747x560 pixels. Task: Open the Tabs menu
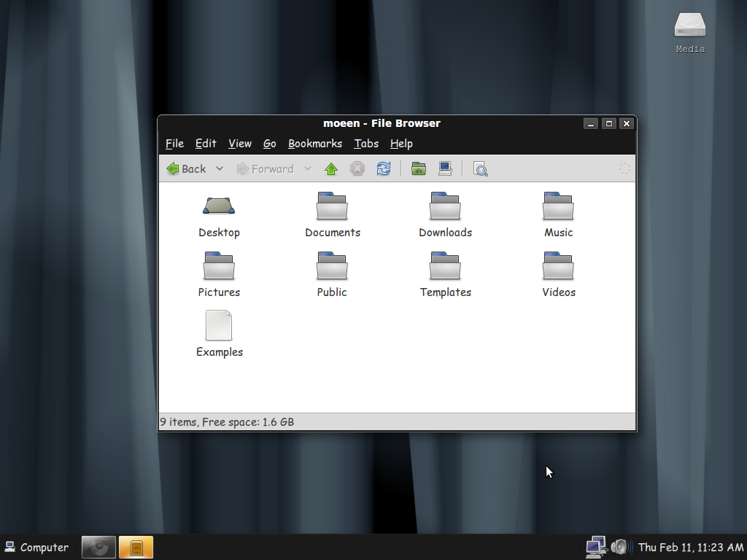pyautogui.click(x=366, y=144)
